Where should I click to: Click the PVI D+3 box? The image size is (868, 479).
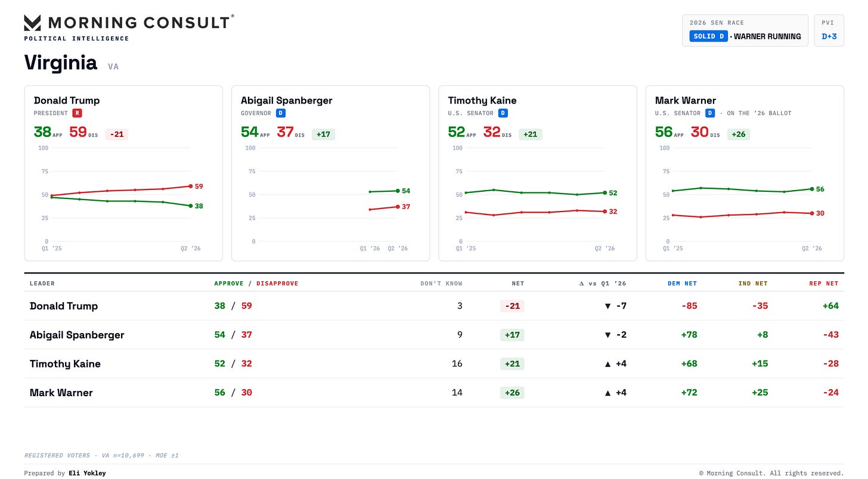pos(829,30)
